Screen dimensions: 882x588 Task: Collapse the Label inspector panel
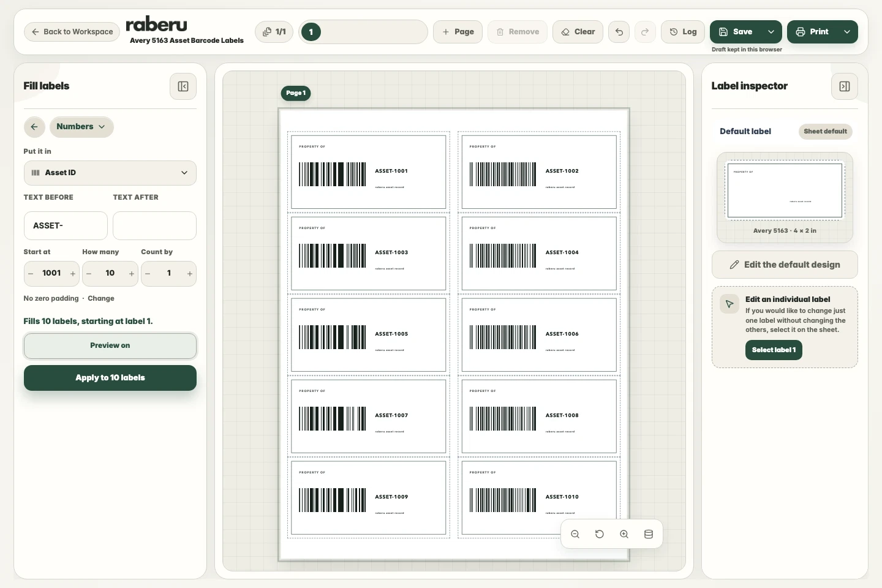click(845, 86)
